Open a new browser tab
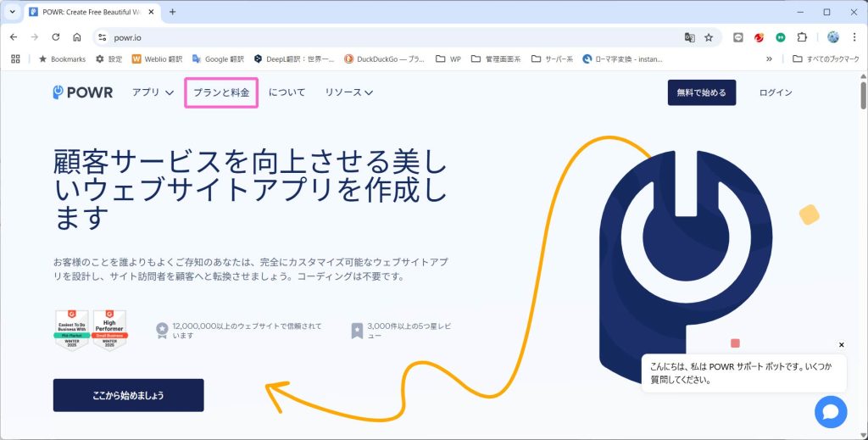 (x=173, y=12)
